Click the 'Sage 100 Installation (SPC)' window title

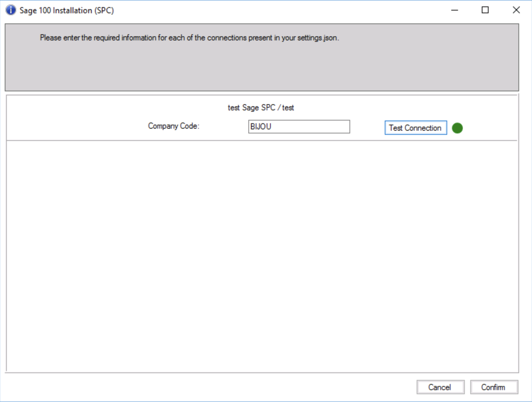tap(66, 11)
